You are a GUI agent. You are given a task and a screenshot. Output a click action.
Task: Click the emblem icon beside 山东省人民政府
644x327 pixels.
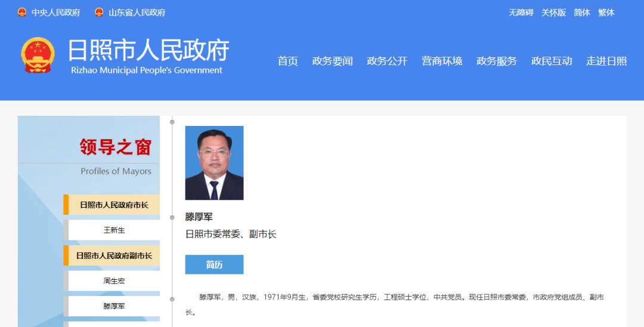pos(99,13)
